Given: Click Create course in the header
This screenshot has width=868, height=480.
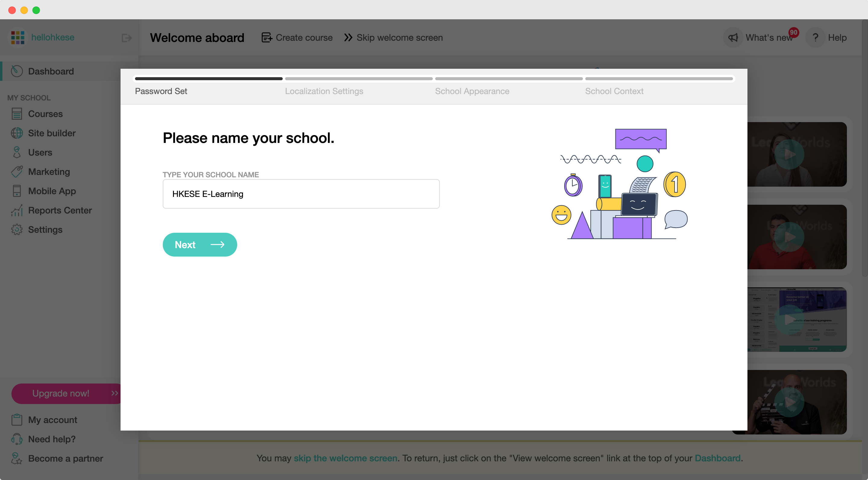Looking at the screenshot, I should 297,37.
